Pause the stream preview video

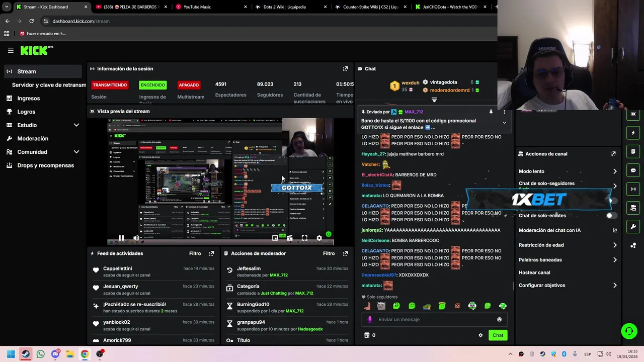click(x=121, y=238)
